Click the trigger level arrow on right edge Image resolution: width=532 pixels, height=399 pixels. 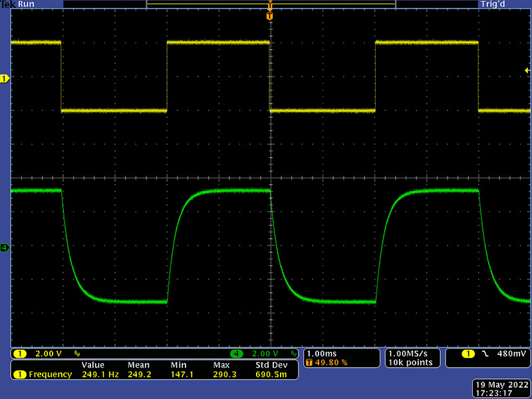(x=527, y=70)
